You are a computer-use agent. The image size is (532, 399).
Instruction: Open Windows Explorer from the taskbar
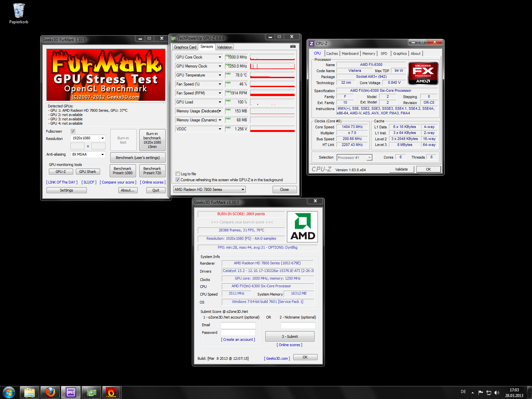pos(30,392)
